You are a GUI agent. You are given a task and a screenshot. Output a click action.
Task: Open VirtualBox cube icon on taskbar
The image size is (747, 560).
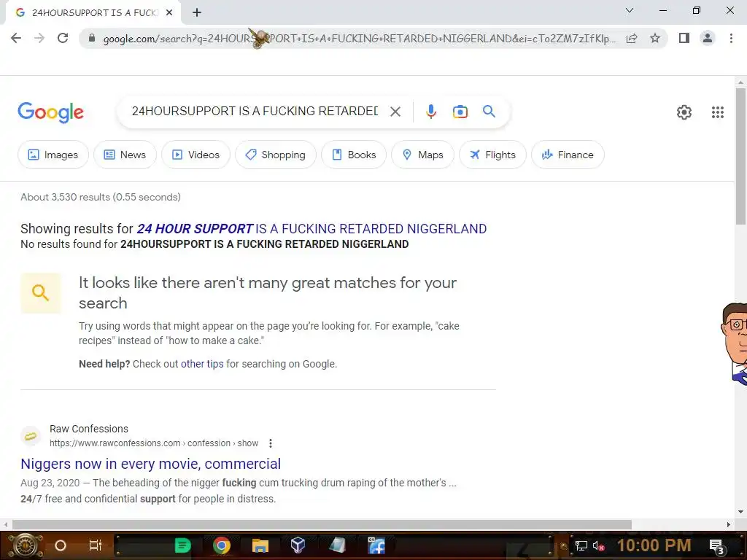[298, 545]
